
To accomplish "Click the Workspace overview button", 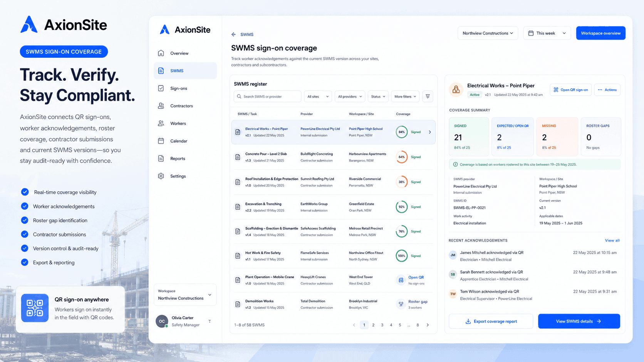I will point(600,33).
